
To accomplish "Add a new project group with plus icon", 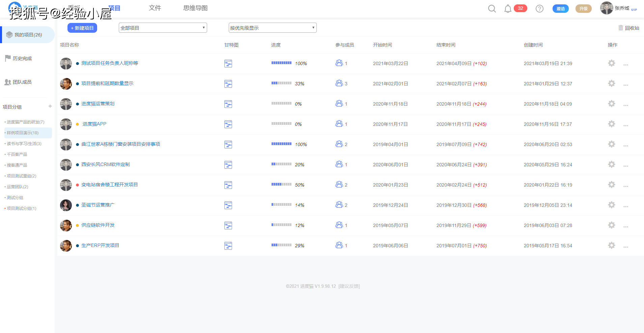I will (x=50, y=106).
